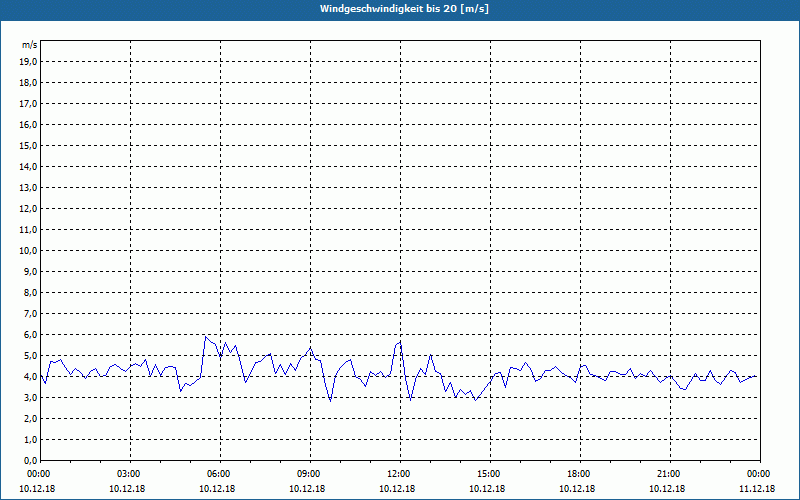Select the '10.12.18' date under '21:00'
The image size is (800, 500).
tap(667, 488)
